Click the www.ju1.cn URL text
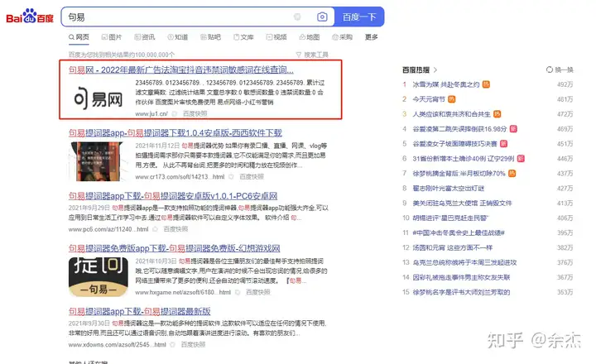 [x=151, y=113]
